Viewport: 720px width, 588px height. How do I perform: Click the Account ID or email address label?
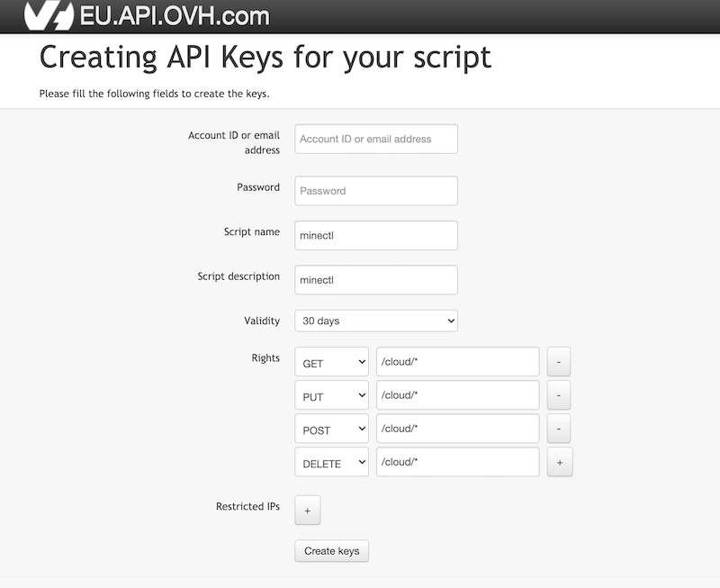(234, 142)
